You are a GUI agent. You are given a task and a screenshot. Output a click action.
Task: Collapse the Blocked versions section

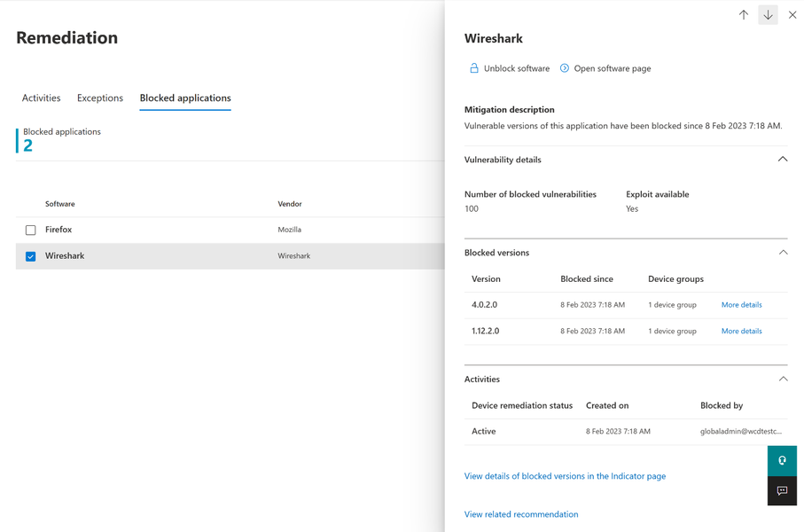[783, 253]
